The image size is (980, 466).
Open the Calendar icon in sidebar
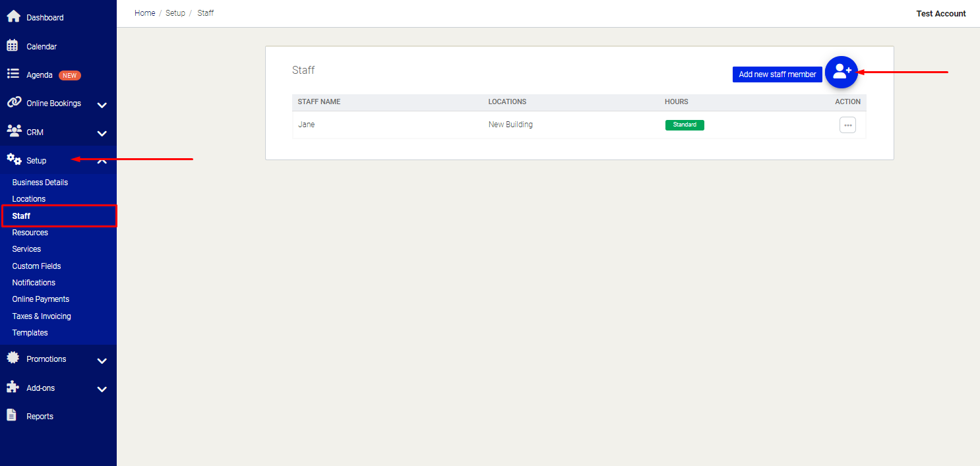(13, 46)
